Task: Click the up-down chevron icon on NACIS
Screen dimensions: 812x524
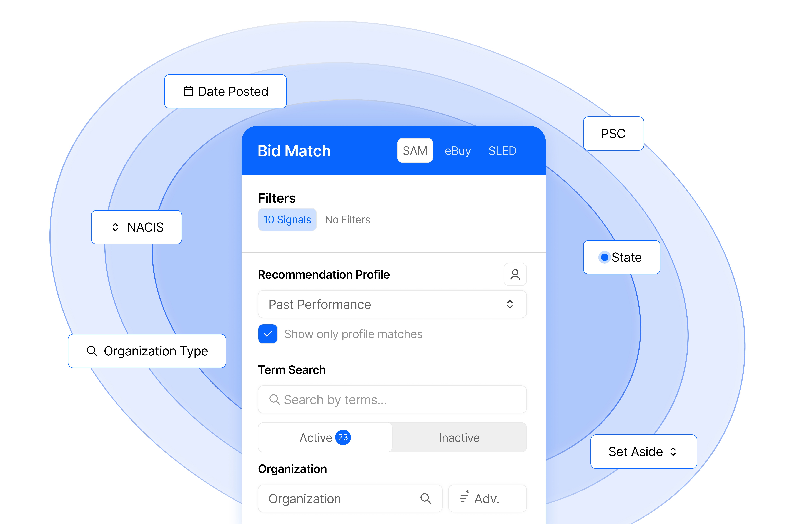Action: click(x=115, y=227)
